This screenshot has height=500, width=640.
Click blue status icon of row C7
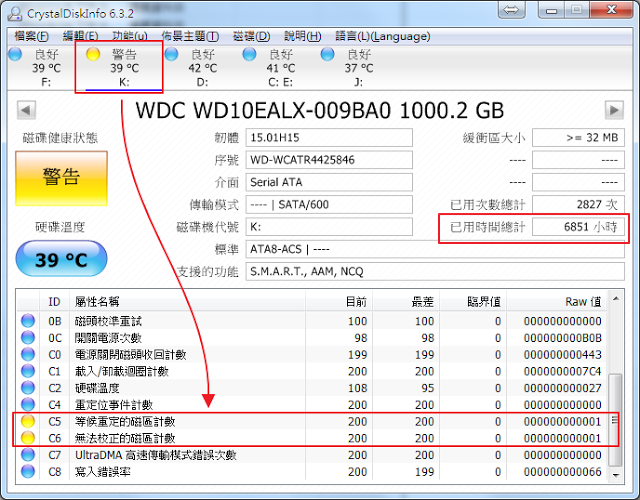coord(28,455)
